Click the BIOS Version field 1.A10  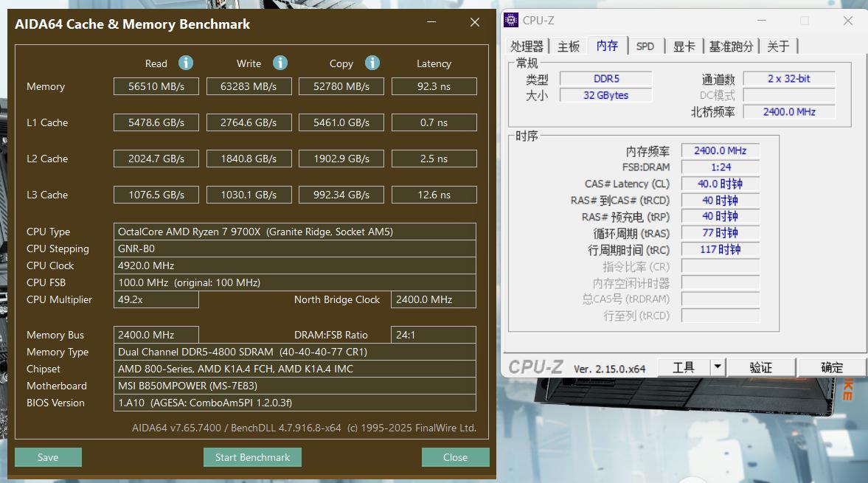click(294, 403)
